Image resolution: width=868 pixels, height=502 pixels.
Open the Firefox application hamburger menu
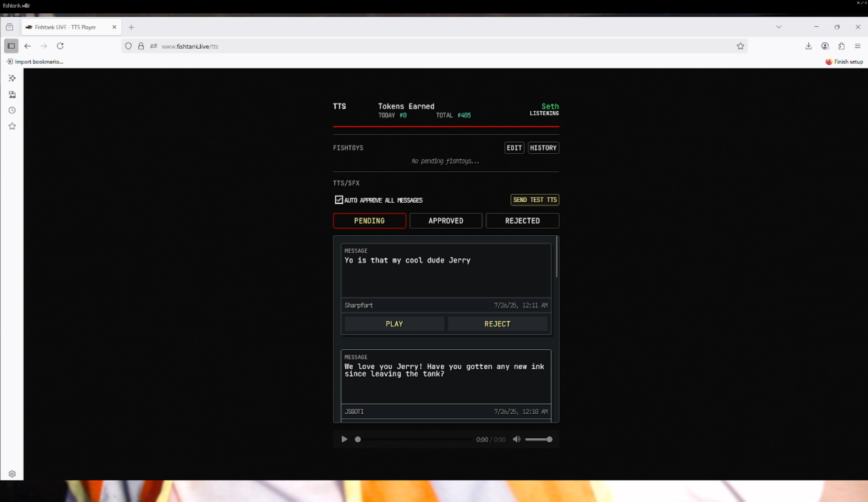click(858, 46)
